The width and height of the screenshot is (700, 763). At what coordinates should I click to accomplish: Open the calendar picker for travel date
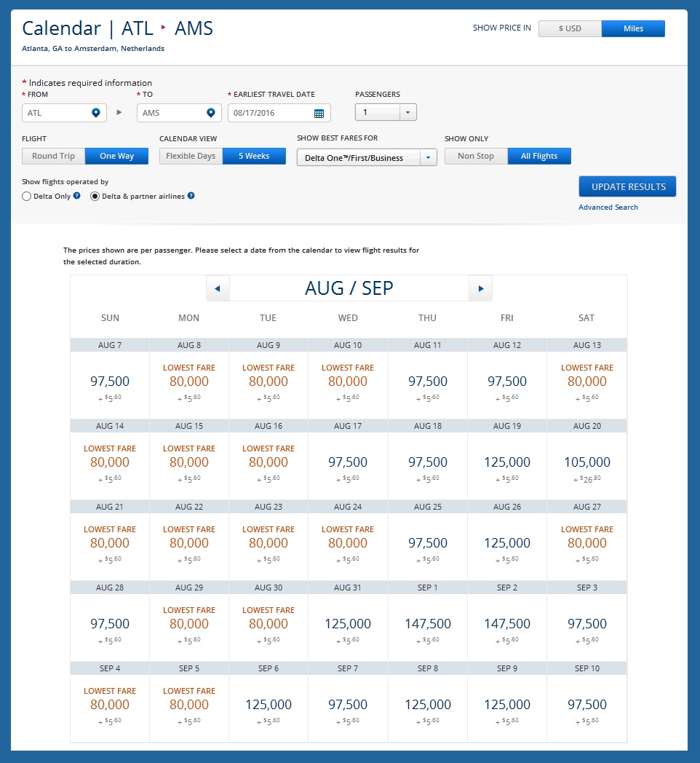[319, 114]
